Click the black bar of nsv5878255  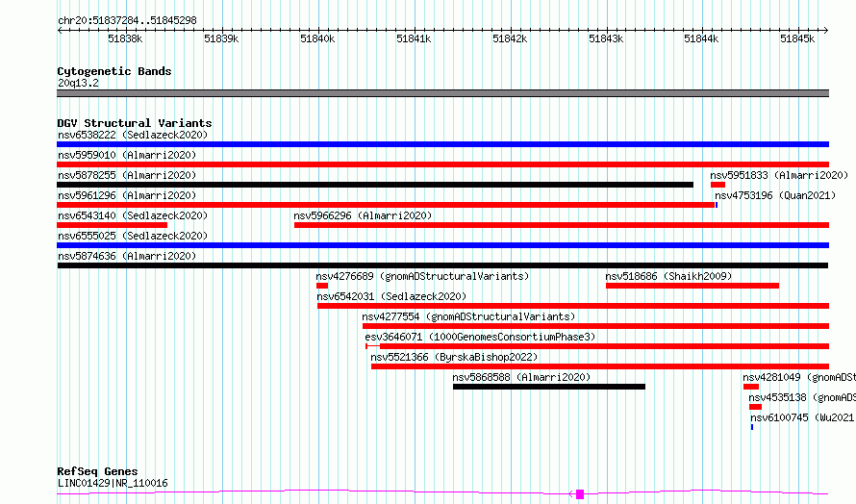[375, 185]
